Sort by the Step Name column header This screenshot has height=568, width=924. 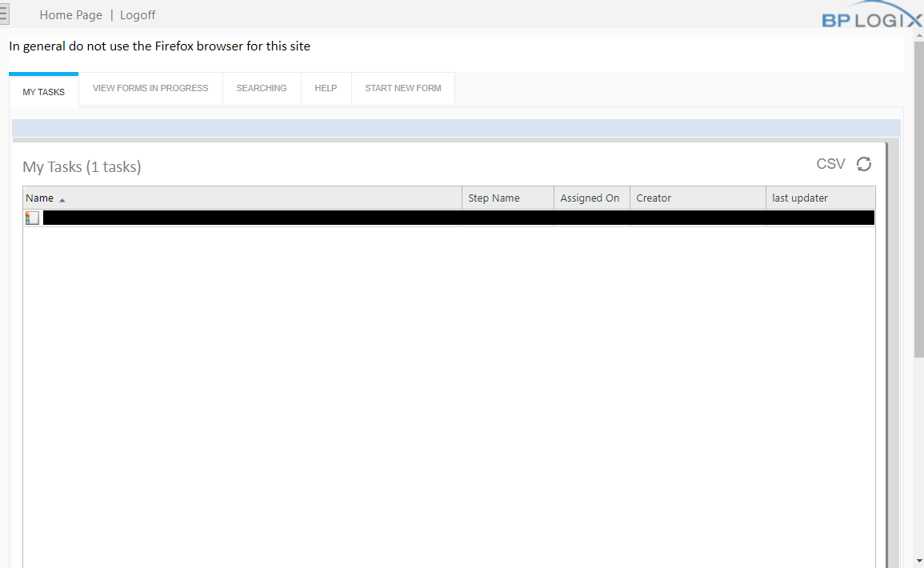494,198
